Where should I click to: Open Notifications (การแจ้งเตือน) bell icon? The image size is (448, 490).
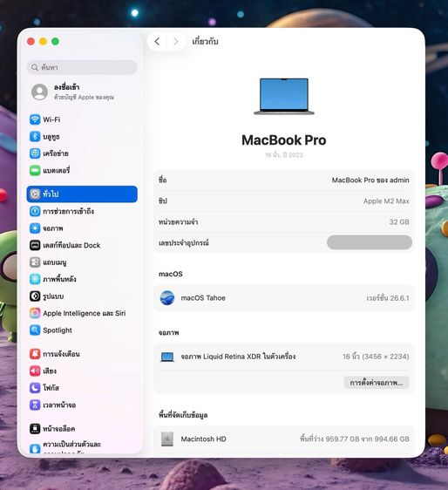pyautogui.click(x=35, y=354)
